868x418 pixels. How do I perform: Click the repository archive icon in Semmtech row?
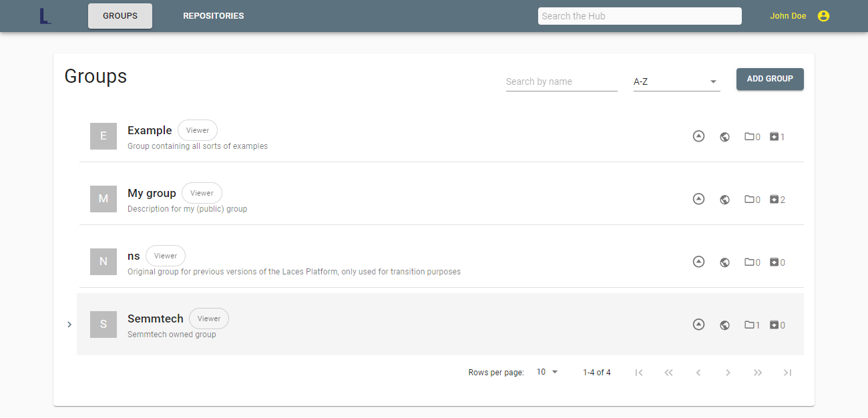coord(774,325)
